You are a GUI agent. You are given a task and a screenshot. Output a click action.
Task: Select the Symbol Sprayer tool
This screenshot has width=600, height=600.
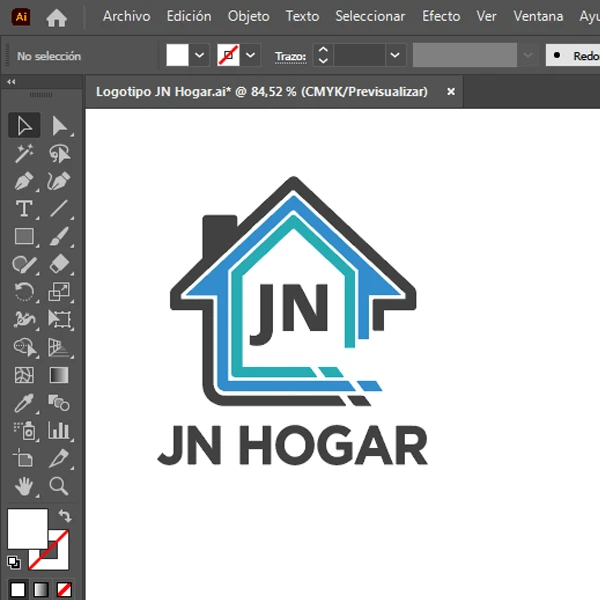[x=24, y=430]
